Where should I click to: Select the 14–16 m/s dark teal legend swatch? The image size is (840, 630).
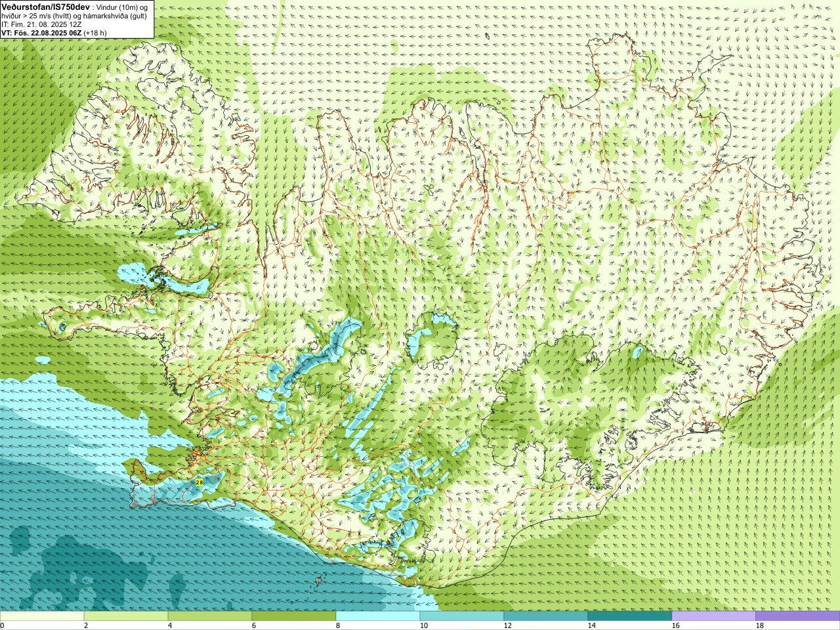tap(630, 616)
